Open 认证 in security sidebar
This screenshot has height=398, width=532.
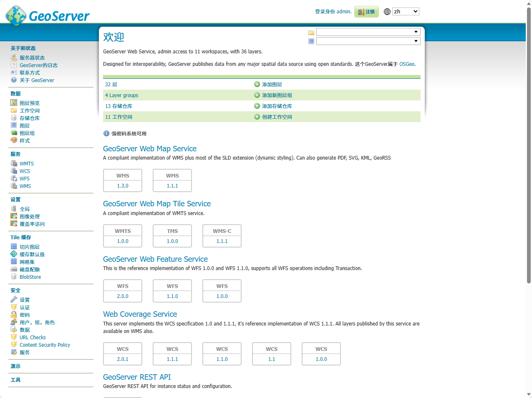point(25,307)
